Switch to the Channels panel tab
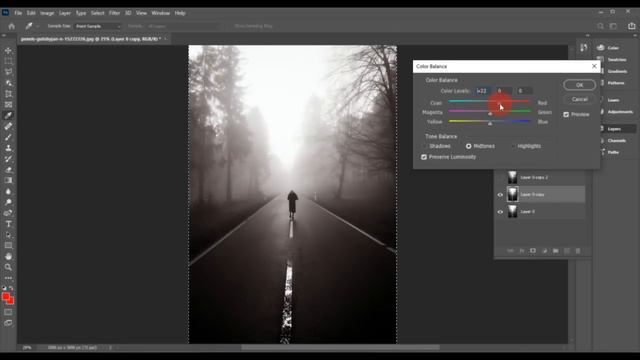 (616, 141)
